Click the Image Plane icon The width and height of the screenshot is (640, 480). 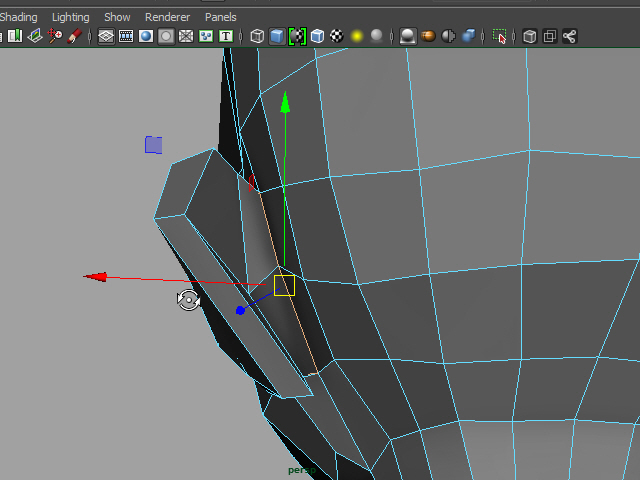35,36
